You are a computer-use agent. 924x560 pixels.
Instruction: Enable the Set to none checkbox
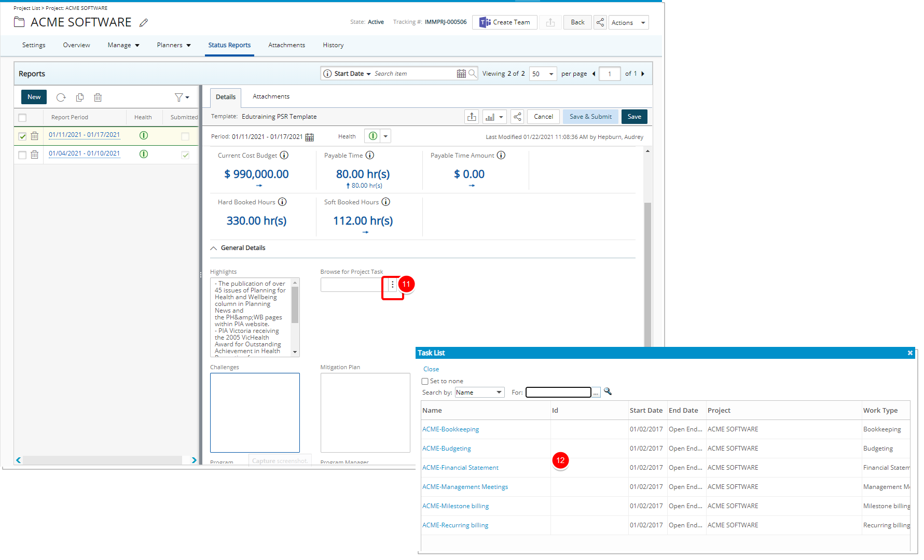(425, 381)
